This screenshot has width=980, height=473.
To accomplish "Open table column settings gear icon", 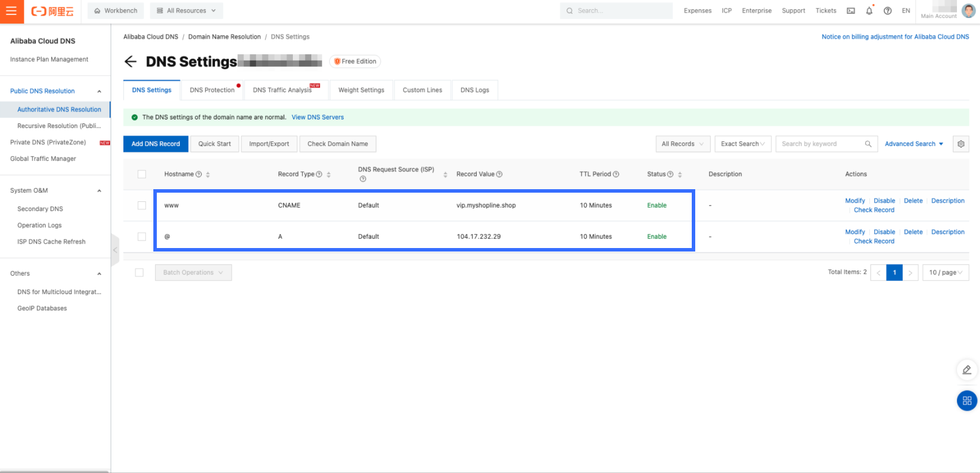I will click(960, 144).
